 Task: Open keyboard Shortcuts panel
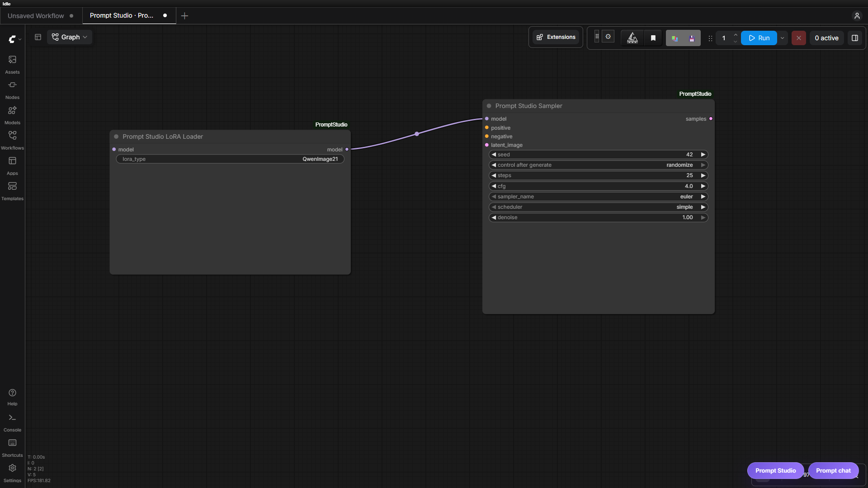pos(12,448)
